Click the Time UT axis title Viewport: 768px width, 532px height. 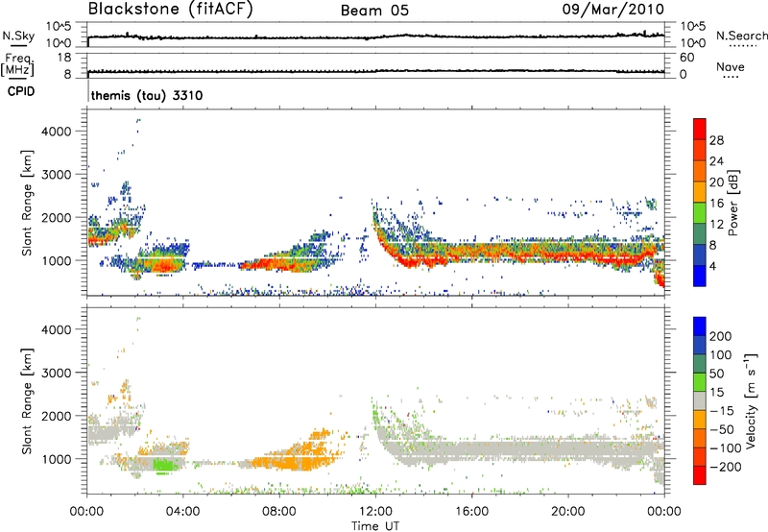click(x=375, y=526)
